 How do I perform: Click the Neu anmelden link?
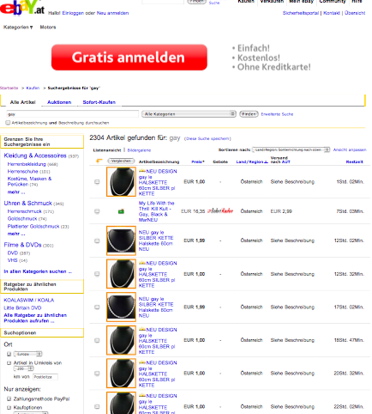pyautogui.click(x=113, y=13)
